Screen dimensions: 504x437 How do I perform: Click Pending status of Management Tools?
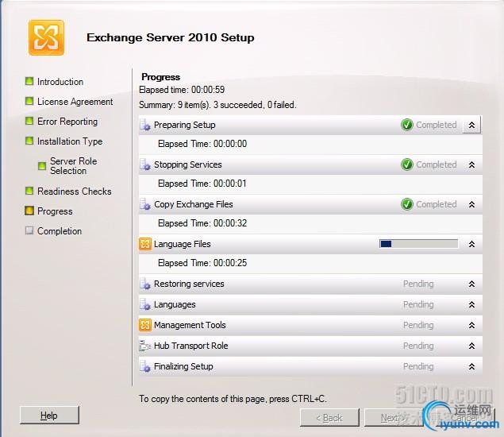point(418,325)
